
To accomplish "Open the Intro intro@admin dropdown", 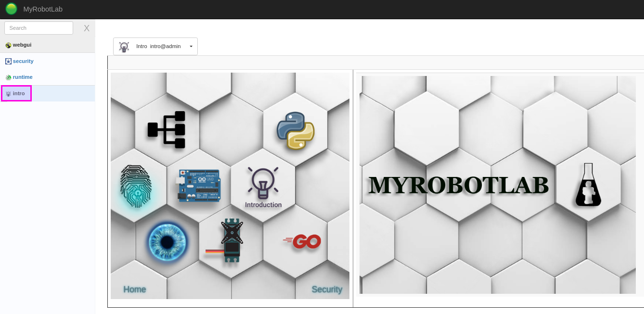I will [x=155, y=46].
